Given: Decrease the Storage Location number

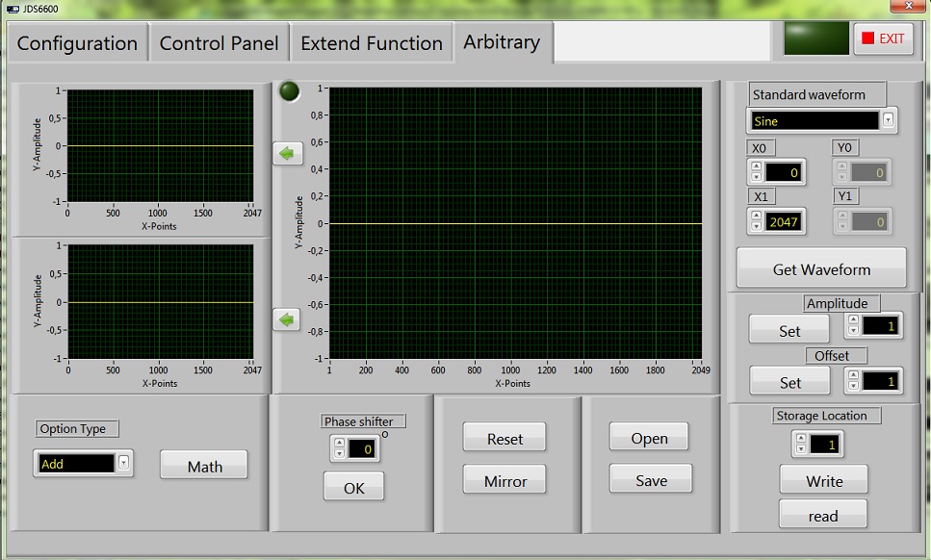Looking at the screenshot, I should click(x=801, y=449).
